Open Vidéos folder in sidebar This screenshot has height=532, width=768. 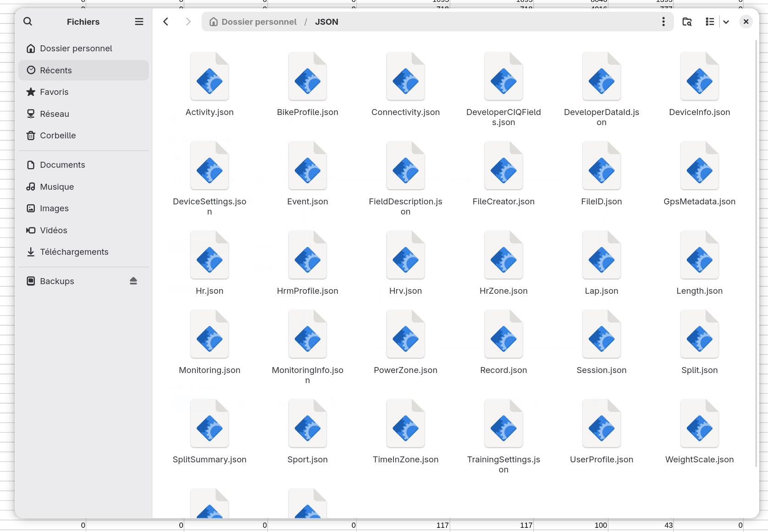pos(83,230)
